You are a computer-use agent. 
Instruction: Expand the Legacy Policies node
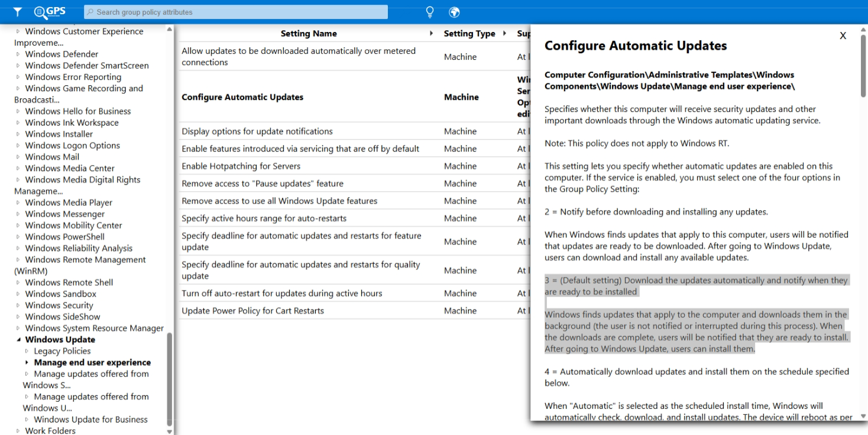tap(27, 351)
